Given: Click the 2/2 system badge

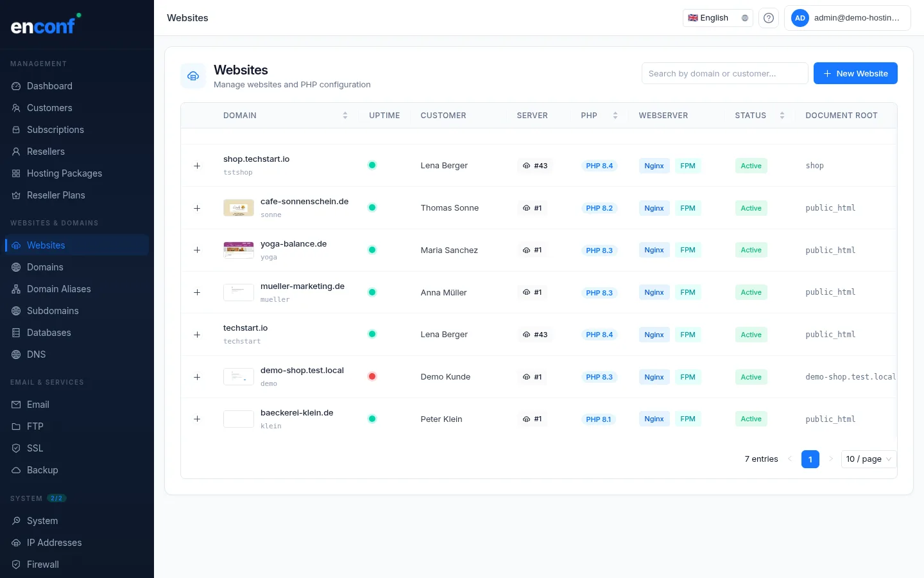Looking at the screenshot, I should [x=56, y=498].
